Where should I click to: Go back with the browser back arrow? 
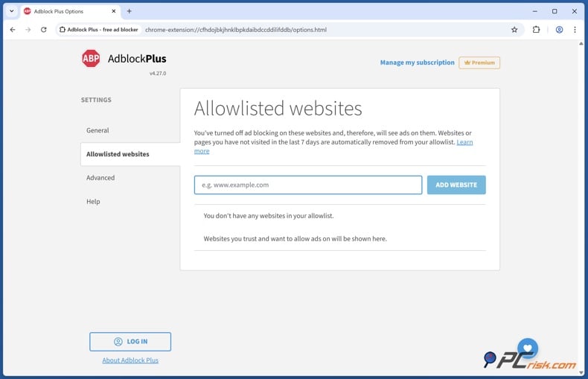(x=13, y=30)
